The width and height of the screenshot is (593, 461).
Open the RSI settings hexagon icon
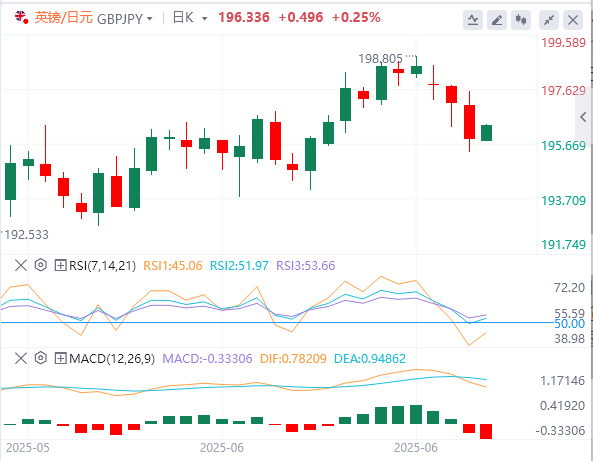[40, 265]
